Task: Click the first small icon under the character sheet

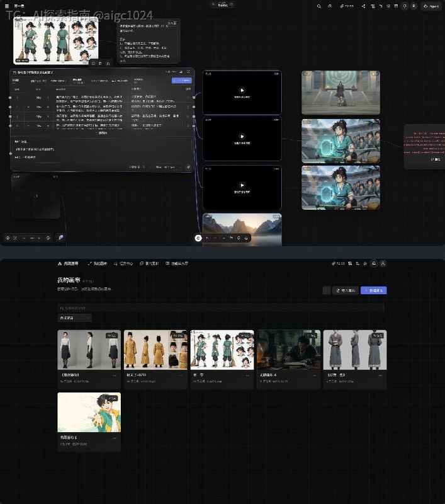Action: click(93, 64)
